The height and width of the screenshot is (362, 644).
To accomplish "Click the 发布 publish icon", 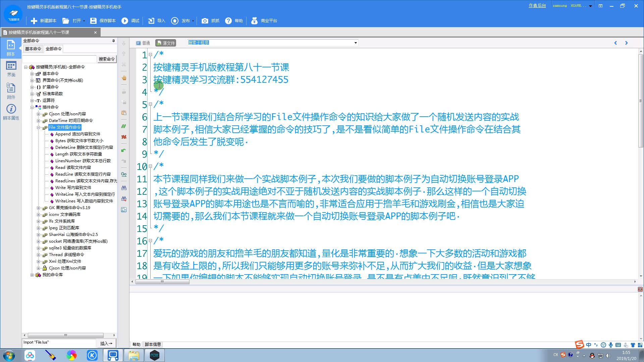I will [175, 21].
